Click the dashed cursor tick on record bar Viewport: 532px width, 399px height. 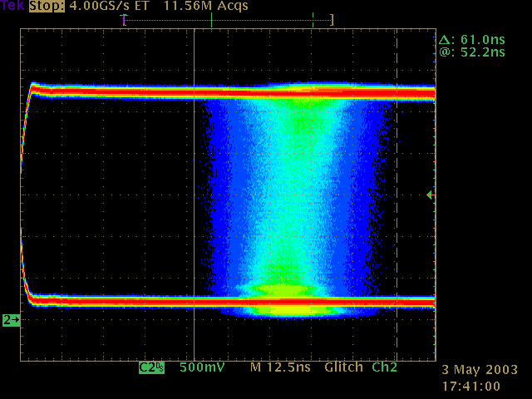[x=313, y=20]
